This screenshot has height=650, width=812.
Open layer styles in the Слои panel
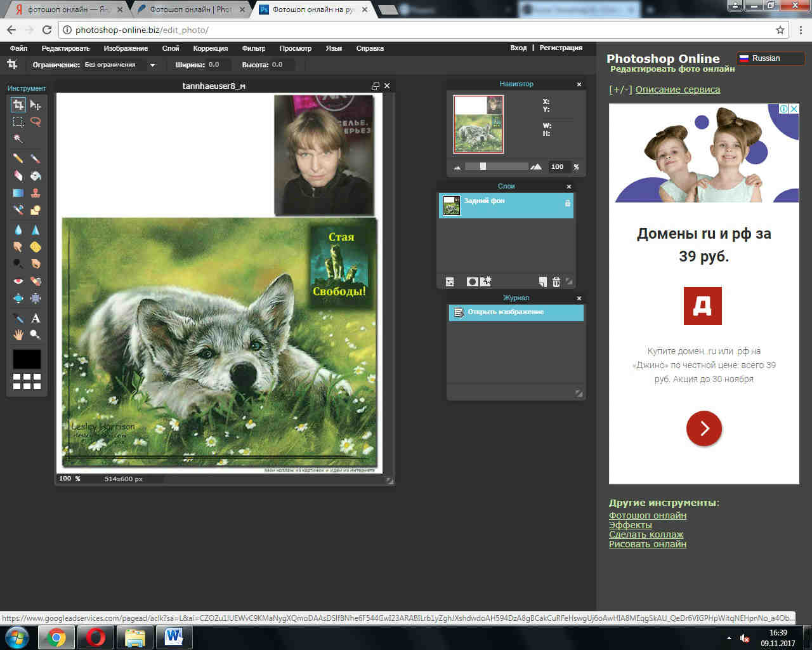(x=486, y=282)
